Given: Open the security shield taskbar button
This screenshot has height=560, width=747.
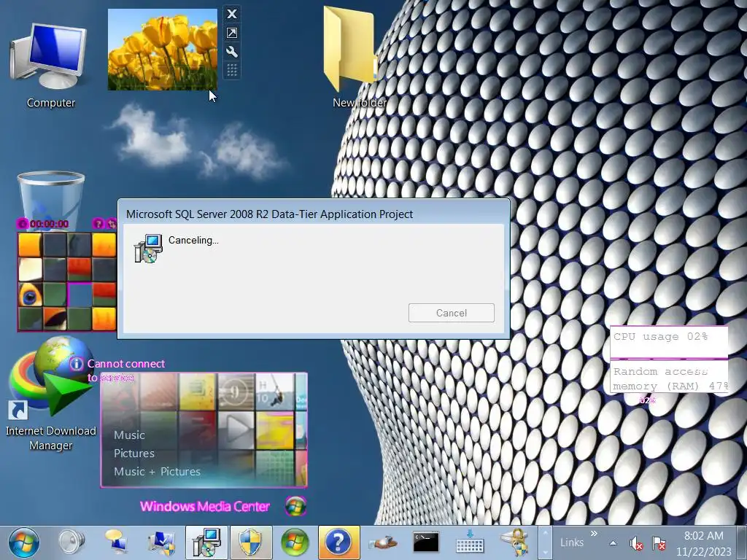Looking at the screenshot, I should click(x=251, y=542).
